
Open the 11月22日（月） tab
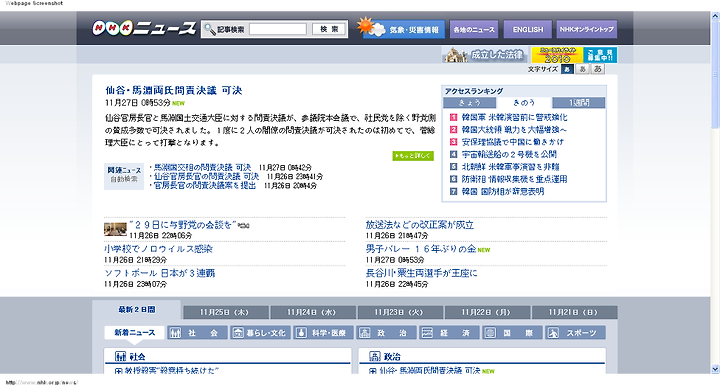(487, 312)
